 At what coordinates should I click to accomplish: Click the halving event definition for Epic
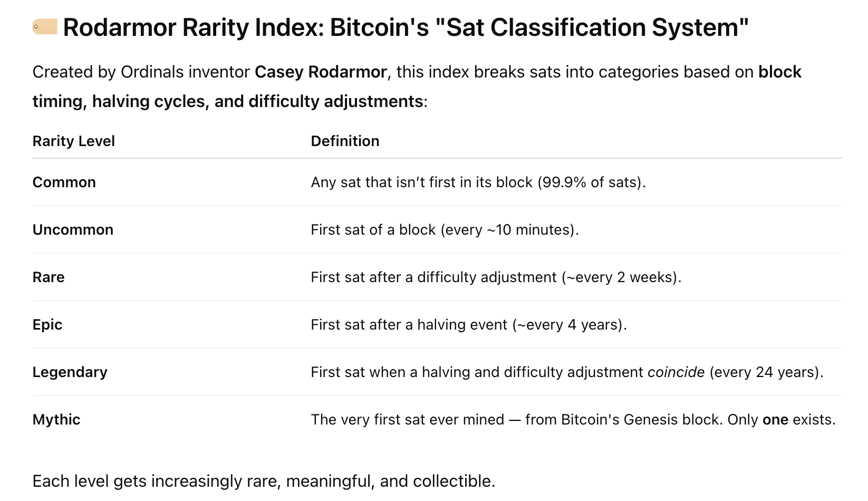coord(468,324)
